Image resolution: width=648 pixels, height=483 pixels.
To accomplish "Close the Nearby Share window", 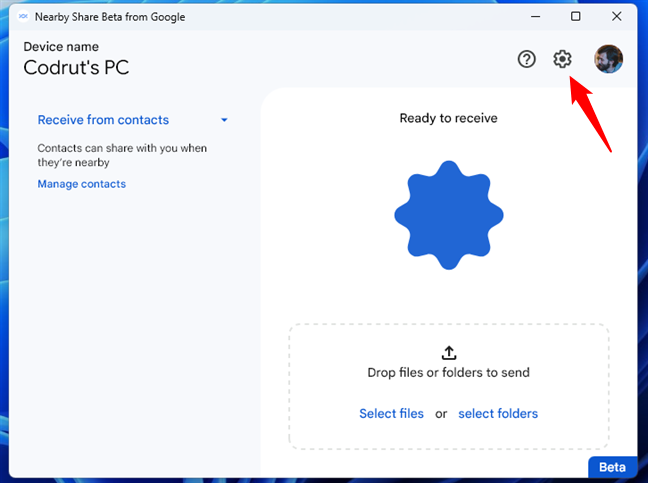I will click(x=617, y=17).
